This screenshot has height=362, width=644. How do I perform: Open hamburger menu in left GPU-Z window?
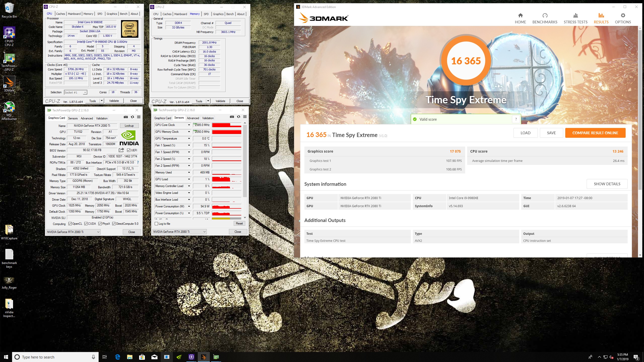click(139, 117)
